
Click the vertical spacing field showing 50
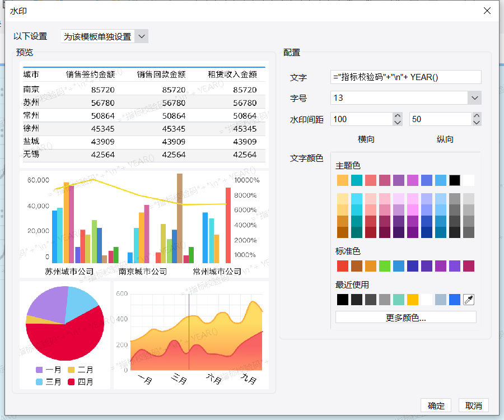440,119
